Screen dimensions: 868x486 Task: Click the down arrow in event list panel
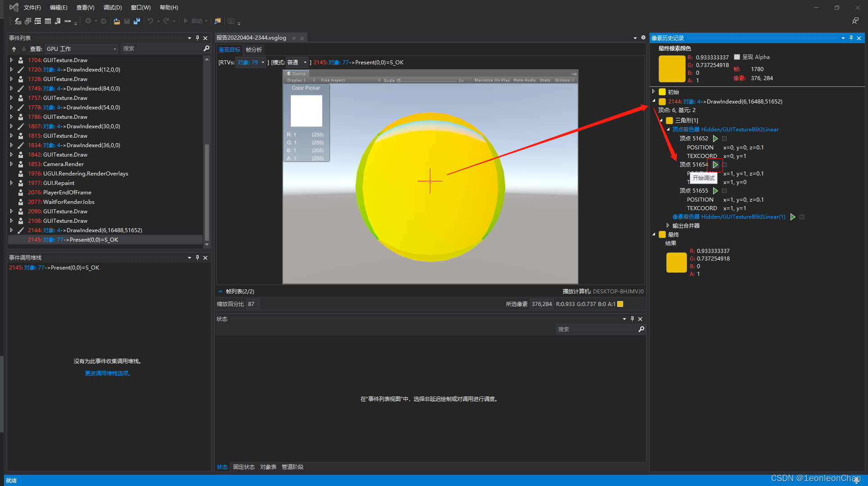[x=24, y=49]
